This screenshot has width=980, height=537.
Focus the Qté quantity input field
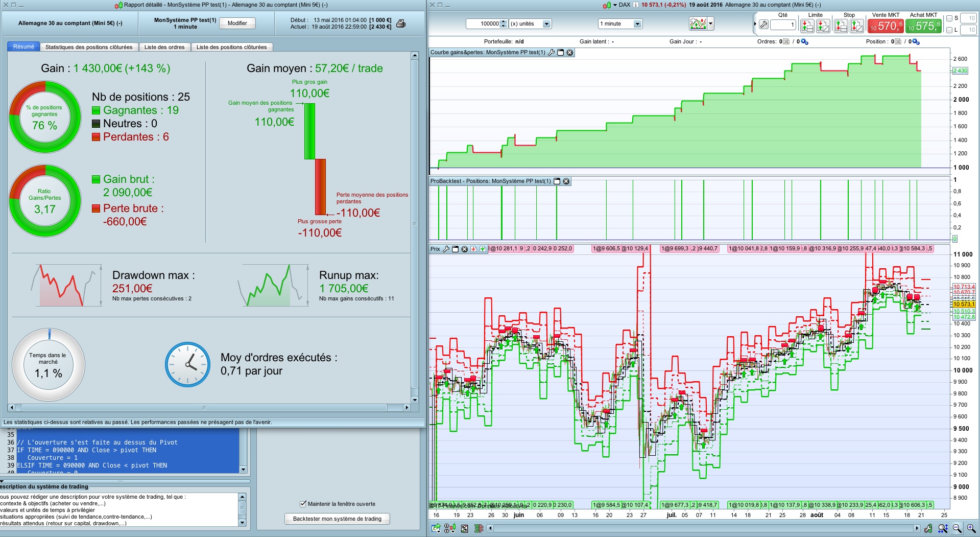(783, 24)
